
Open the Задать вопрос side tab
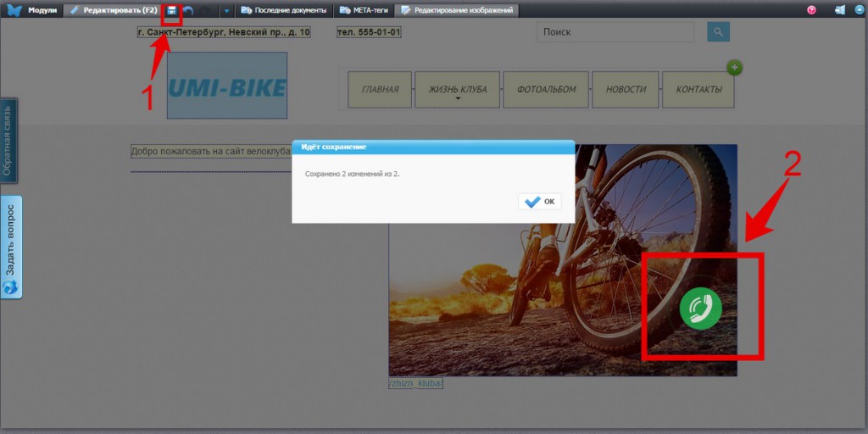[x=10, y=247]
